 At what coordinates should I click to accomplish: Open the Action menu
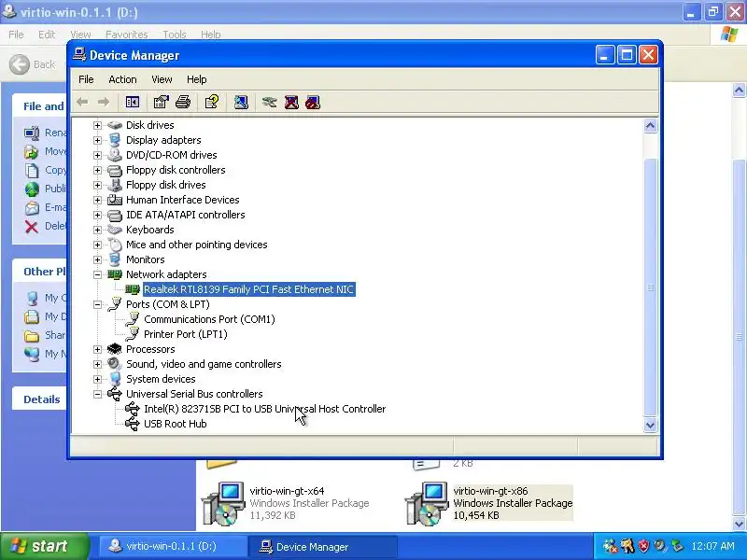122,79
